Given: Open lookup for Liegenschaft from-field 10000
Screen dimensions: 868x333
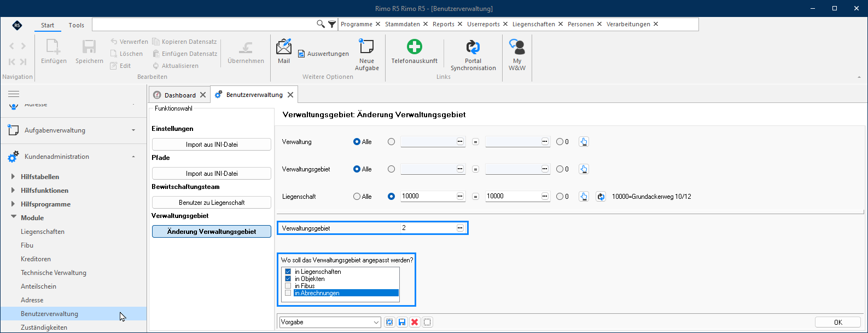Looking at the screenshot, I should click(460, 196).
